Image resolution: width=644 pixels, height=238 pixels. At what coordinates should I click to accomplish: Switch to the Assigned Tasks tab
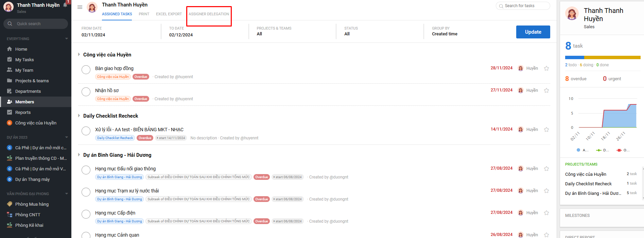117,14
